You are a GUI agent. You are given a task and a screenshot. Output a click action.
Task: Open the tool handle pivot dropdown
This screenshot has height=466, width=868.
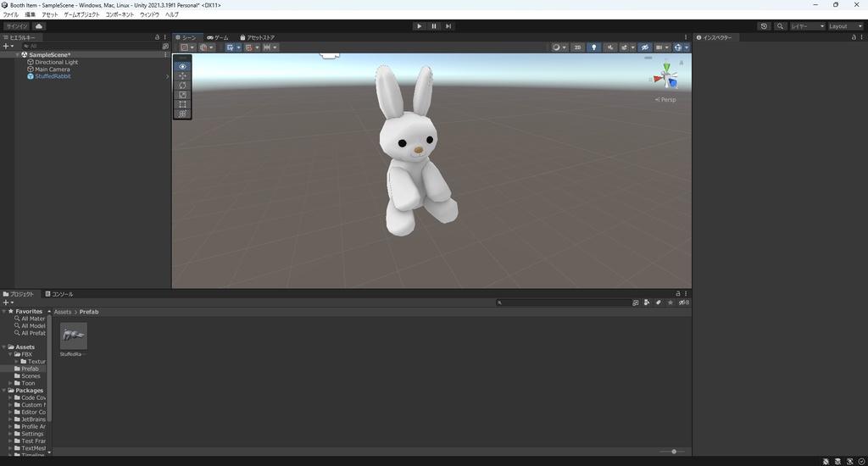188,47
